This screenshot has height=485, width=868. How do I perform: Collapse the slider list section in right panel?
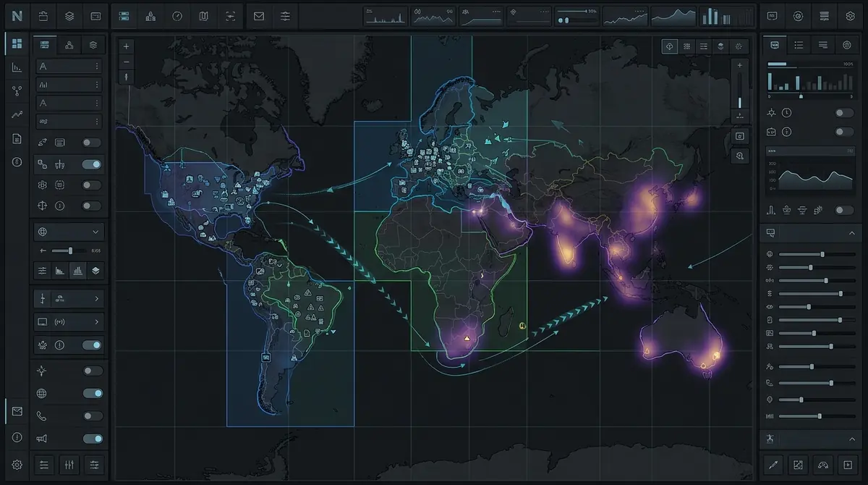click(x=851, y=233)
